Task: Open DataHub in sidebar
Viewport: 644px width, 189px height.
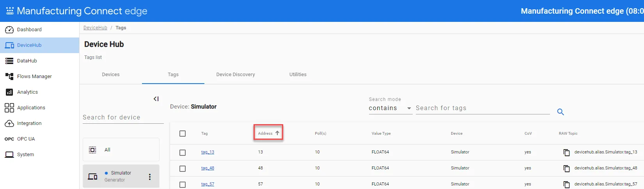Action: coord(39,61)
